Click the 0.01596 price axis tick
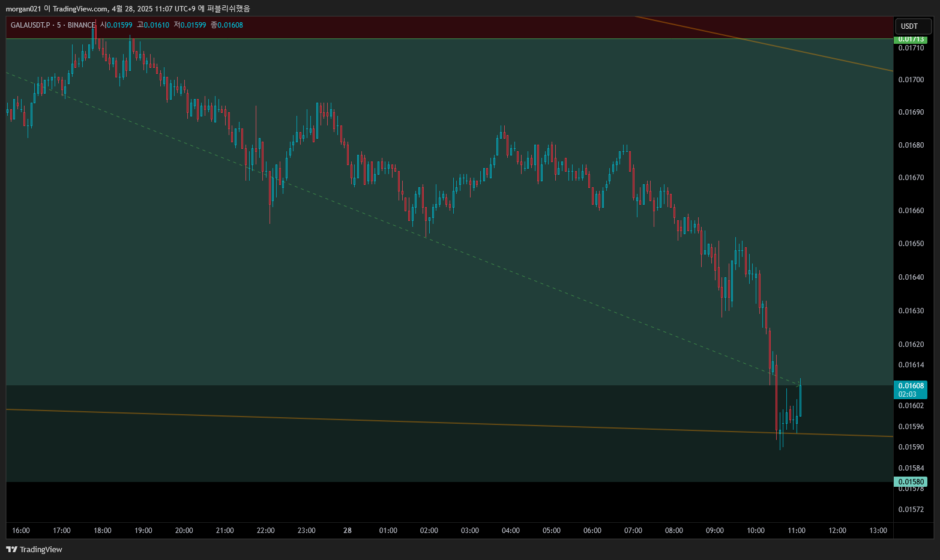940x560 pixels. (911, 427)
